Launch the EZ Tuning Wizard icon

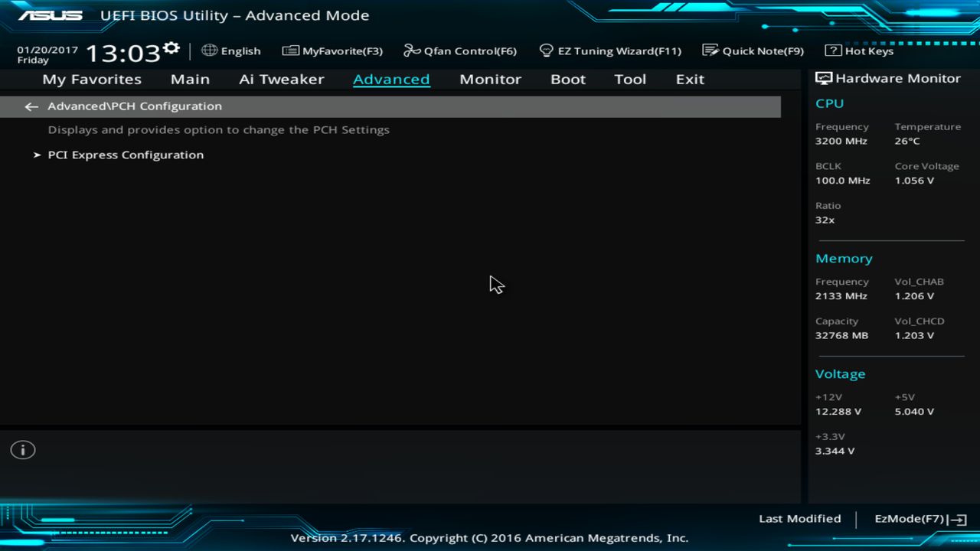tap(546, 51)
